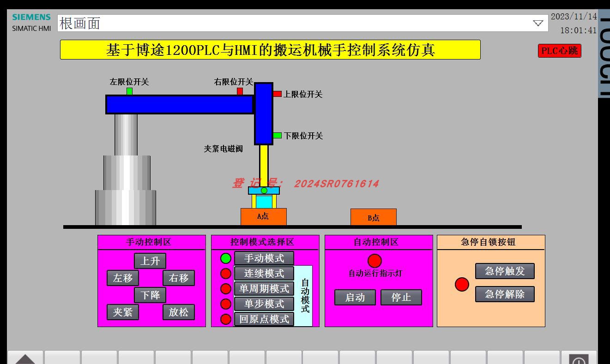
Task: Click the 夹紧 clamp button
Action: click(x=123, y=312)
